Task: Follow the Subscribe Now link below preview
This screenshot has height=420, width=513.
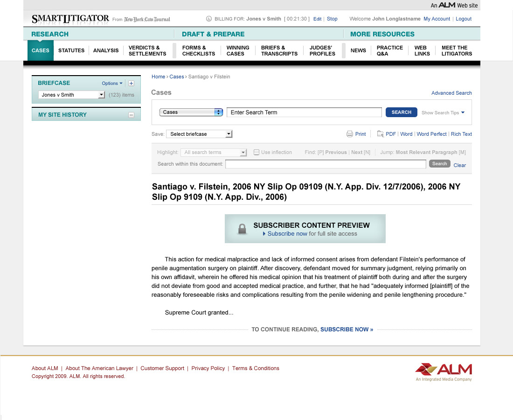Action: pyautogui.click(x=347, y=329)
